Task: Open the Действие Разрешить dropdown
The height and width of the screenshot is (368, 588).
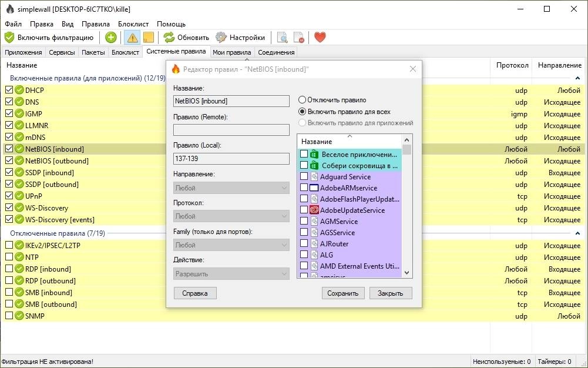Action: click(x=231, y=274)
